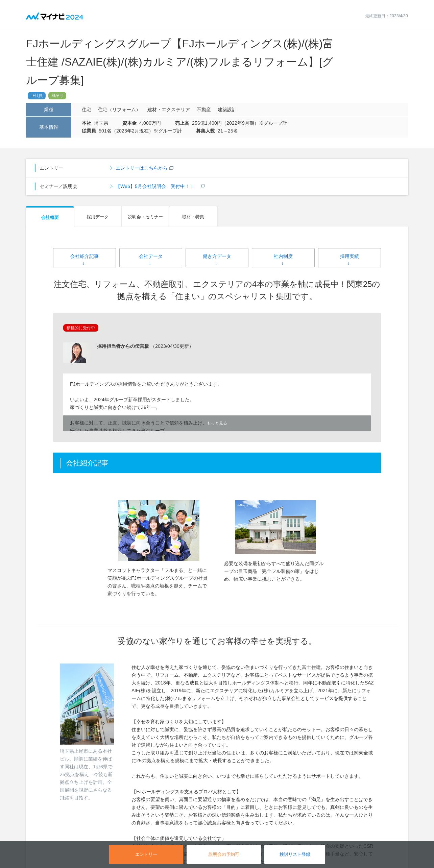The width and height of the screenshot is (434, 868).
Task: Click the white house photo
Action: click(x=275, y=527)
